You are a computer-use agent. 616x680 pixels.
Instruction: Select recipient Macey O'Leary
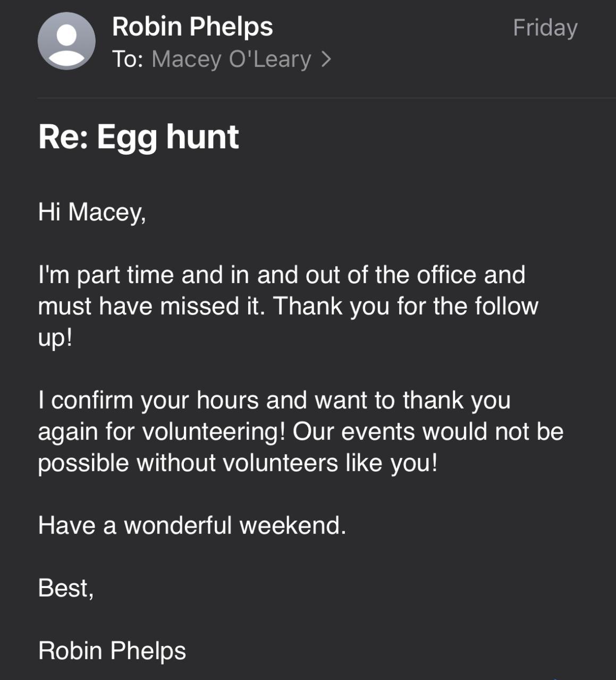point(231,59)
